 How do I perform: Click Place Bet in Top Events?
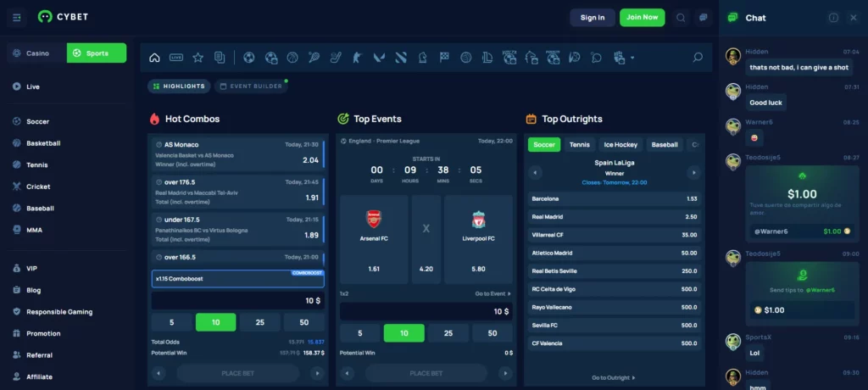pos(426,373)
